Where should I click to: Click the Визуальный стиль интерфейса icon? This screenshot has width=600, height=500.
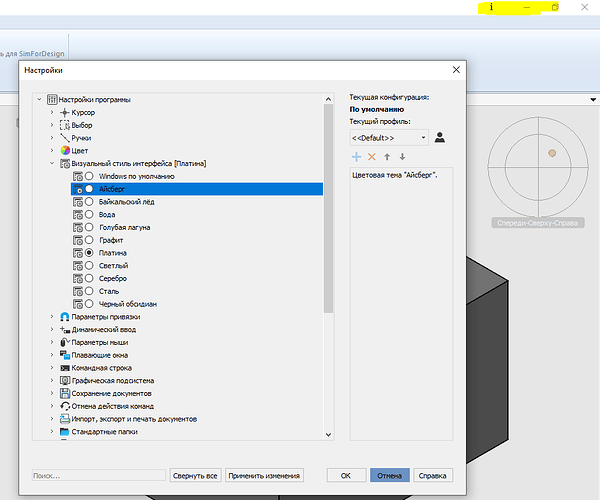coord(65,164)
